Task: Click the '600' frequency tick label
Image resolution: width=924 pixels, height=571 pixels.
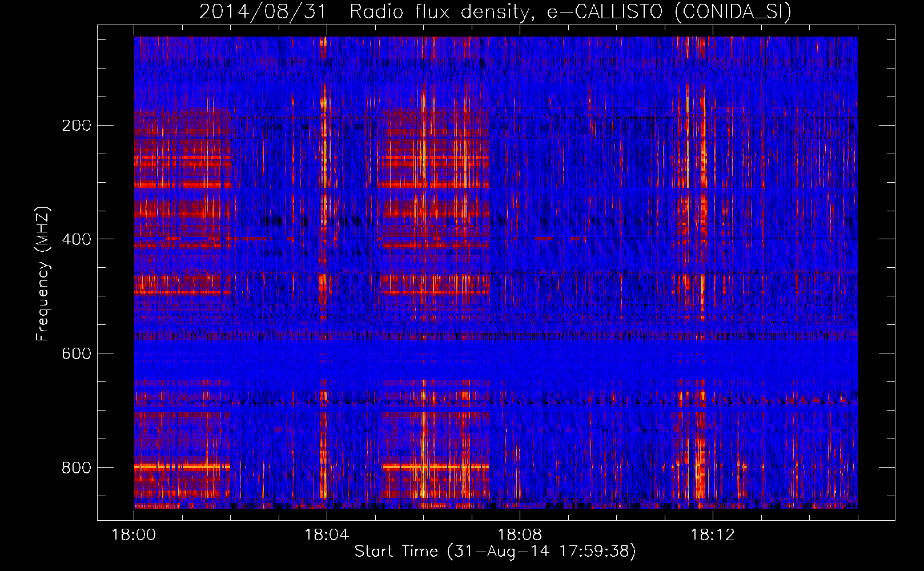Action: click(x=77, y=353)
